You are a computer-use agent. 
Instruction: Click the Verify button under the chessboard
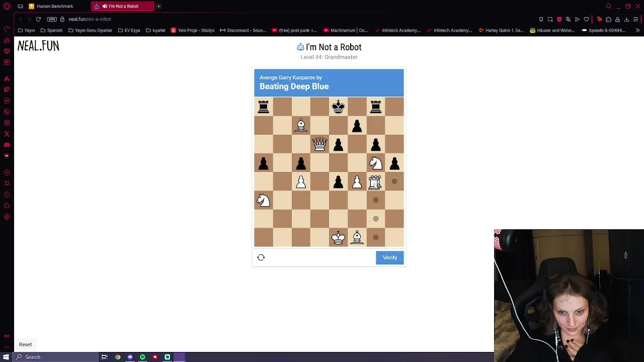coord(389,257)
